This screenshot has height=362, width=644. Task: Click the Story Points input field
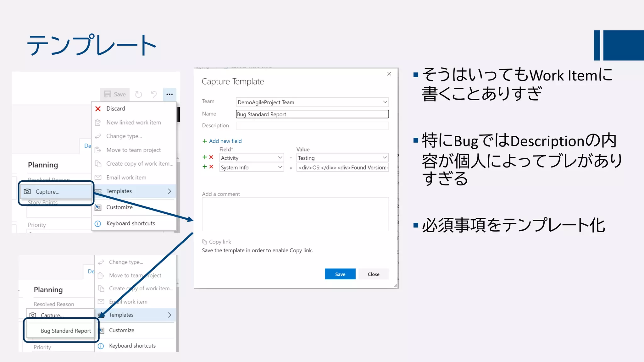point(59,212)
